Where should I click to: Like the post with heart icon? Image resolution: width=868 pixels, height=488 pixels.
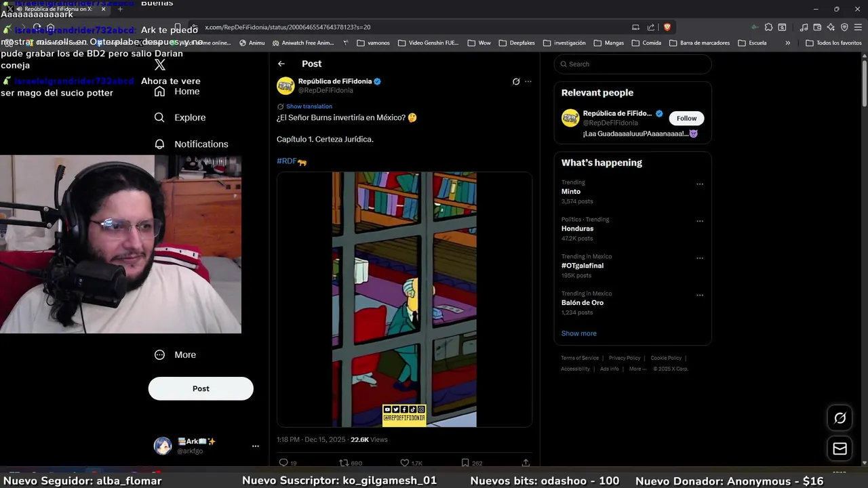coord(405,463)
